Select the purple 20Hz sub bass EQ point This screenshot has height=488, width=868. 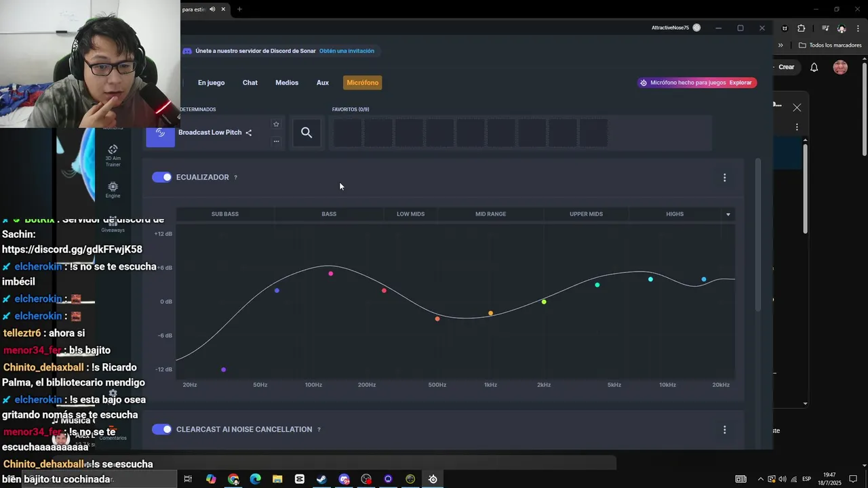(x=224, y=369)
